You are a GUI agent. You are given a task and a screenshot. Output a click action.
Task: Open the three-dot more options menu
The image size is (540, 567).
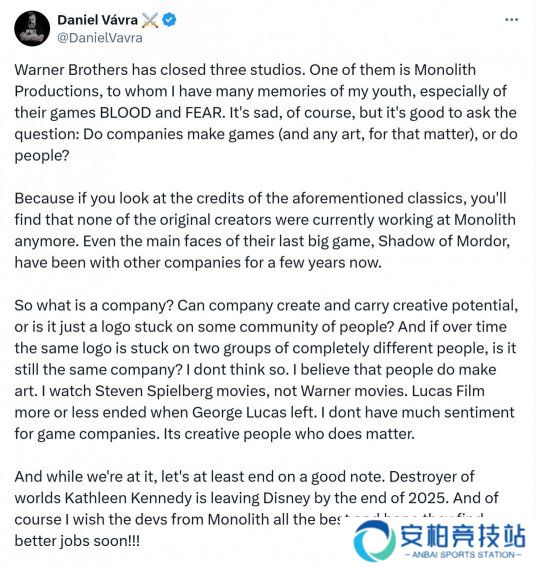pyautogui.click(x=511, y=20)
